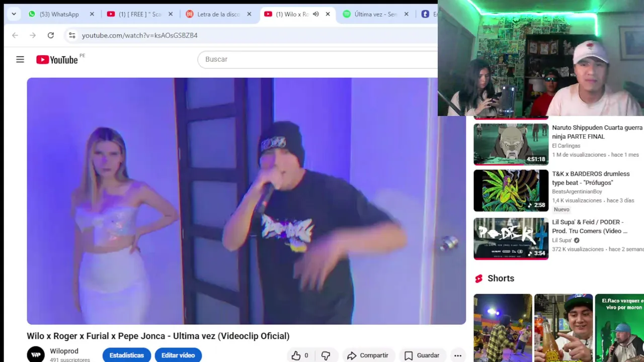This screenshot has width=644, height=362.
Task: Open site information icon in address bar
Action: tap(72, 35)
